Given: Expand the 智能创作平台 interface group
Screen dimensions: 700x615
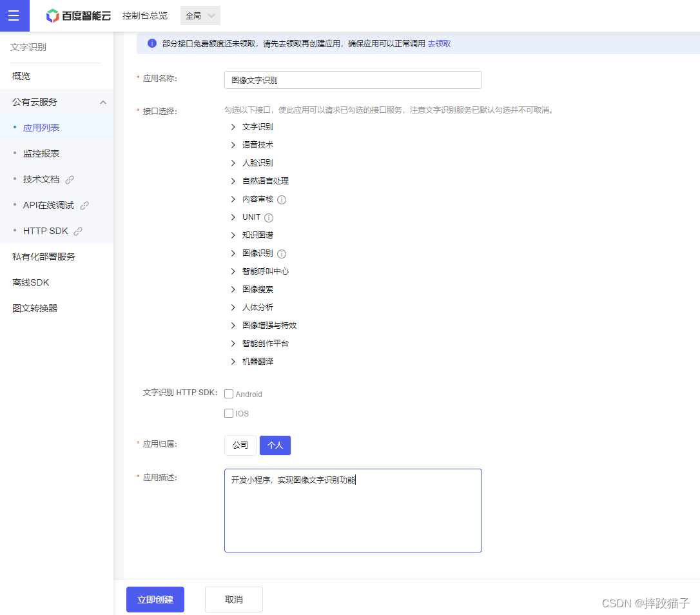Looking at the screenshot, I should [233, 344].
